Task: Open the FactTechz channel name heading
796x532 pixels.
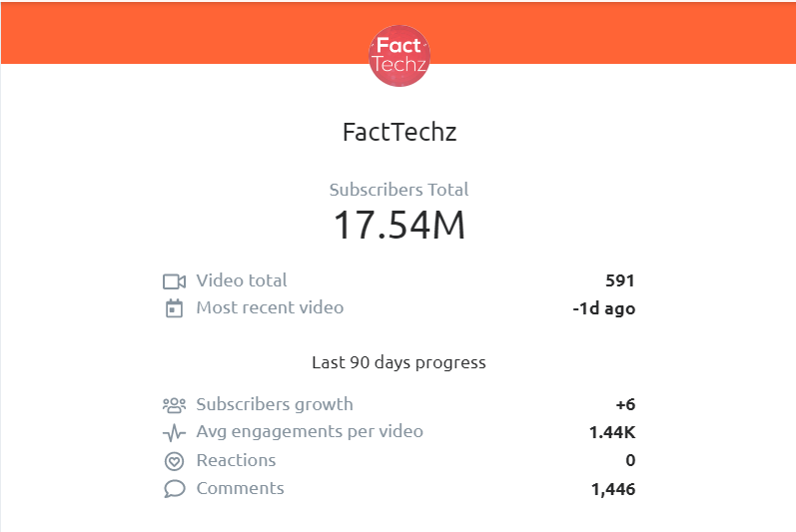Action: click(399, 133)
